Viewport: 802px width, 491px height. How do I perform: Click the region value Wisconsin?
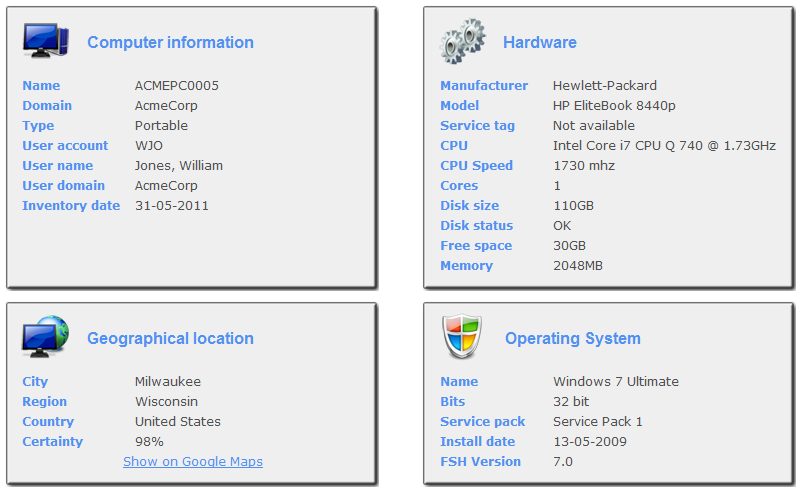point(166,401)
